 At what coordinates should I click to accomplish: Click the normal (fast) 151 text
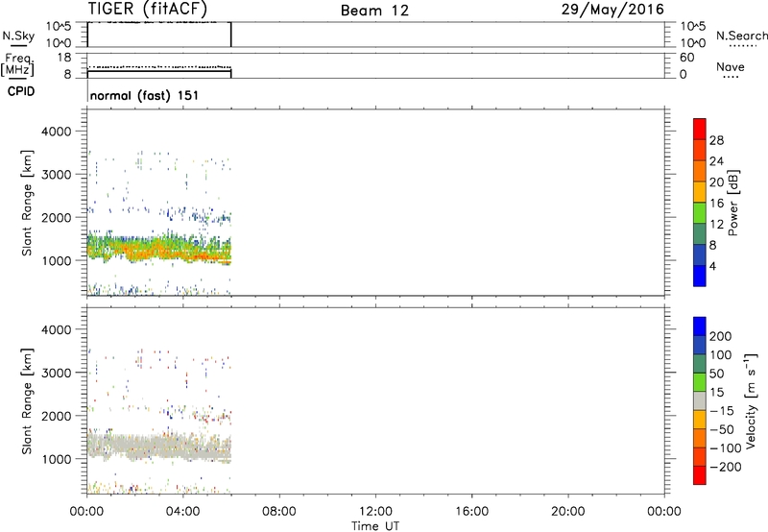[145, 95]
